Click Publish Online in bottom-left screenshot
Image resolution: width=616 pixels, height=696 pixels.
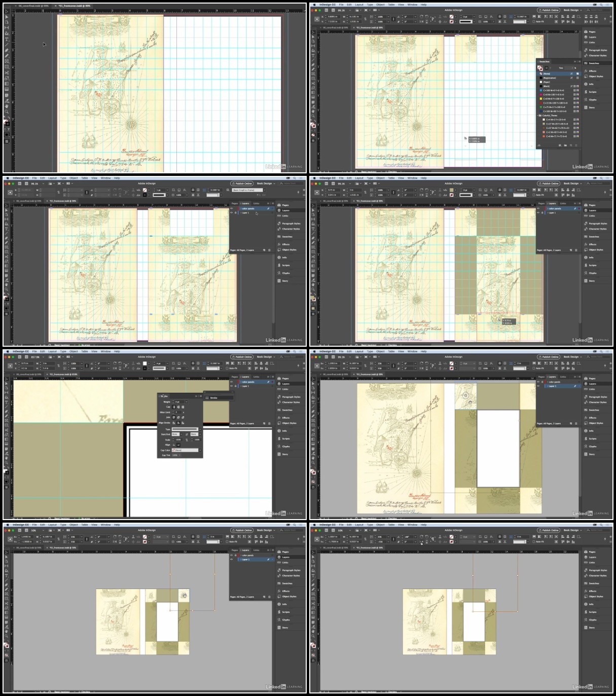(242, 530)
